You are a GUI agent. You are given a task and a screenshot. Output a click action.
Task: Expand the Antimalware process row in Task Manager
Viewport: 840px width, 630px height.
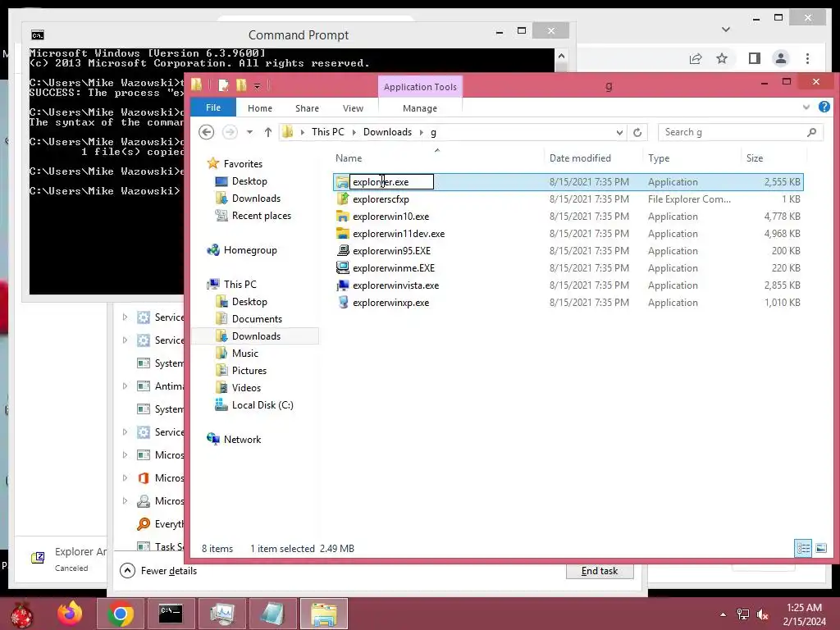125,386
